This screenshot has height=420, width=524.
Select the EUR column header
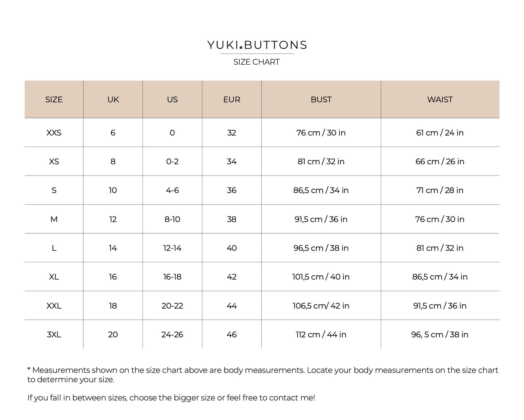pos(231,99)
